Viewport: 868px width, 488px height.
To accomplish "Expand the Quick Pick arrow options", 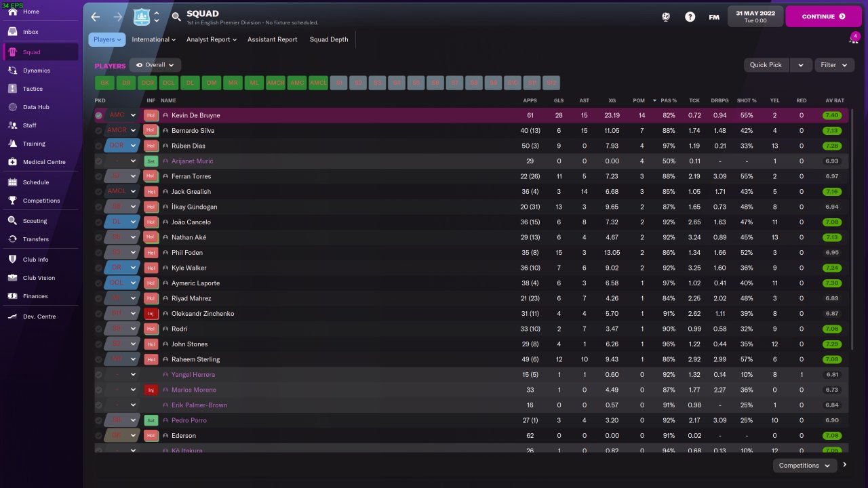I will click(801, 65).
